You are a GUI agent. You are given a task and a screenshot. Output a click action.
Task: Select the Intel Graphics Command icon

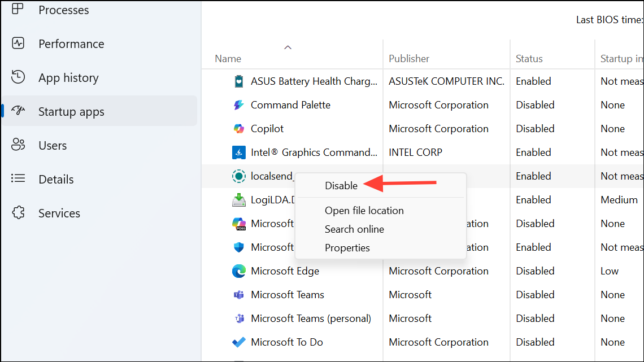point(238,152)
